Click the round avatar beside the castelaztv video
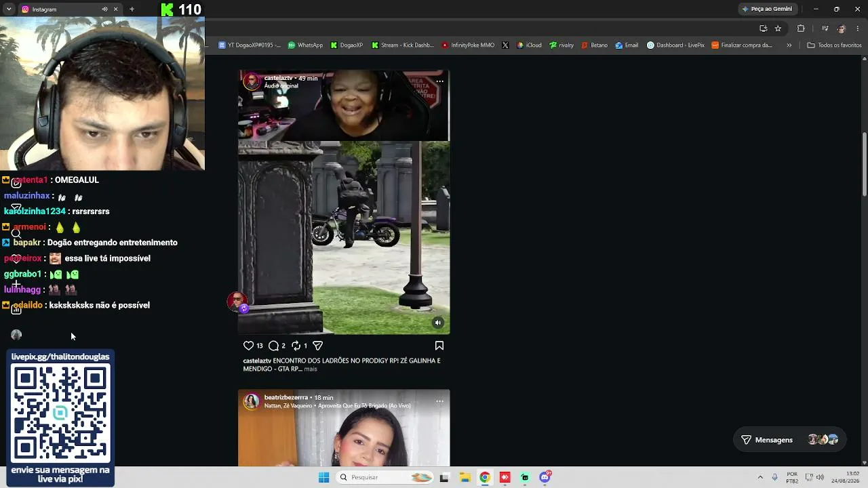 pos(237,302)
